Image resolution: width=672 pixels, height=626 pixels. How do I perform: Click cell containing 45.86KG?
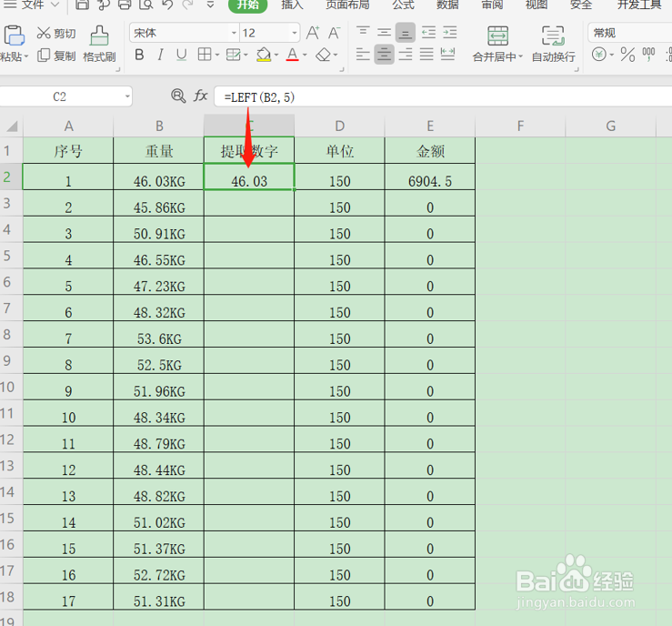pos(158,203)
